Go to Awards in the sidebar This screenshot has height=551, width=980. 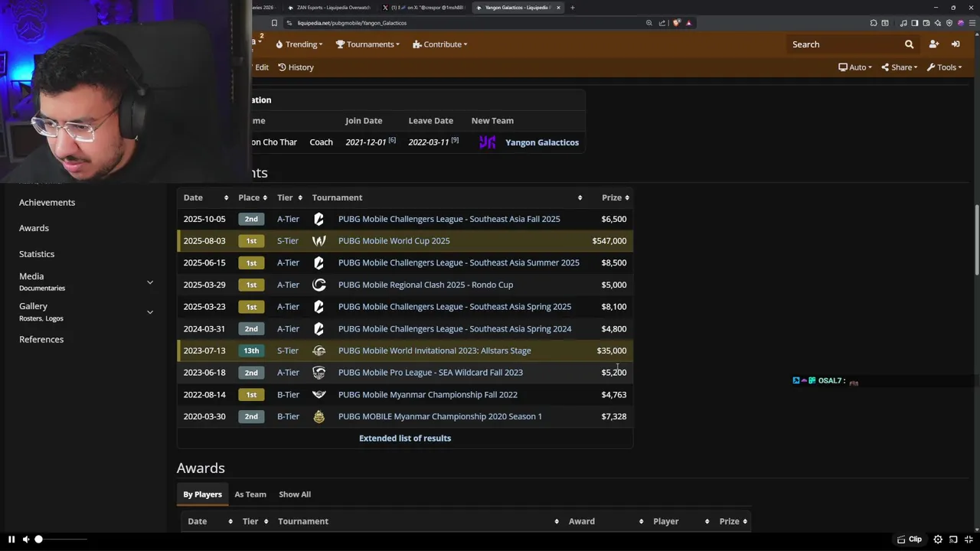pyautogui.click(x=34, y=228)
